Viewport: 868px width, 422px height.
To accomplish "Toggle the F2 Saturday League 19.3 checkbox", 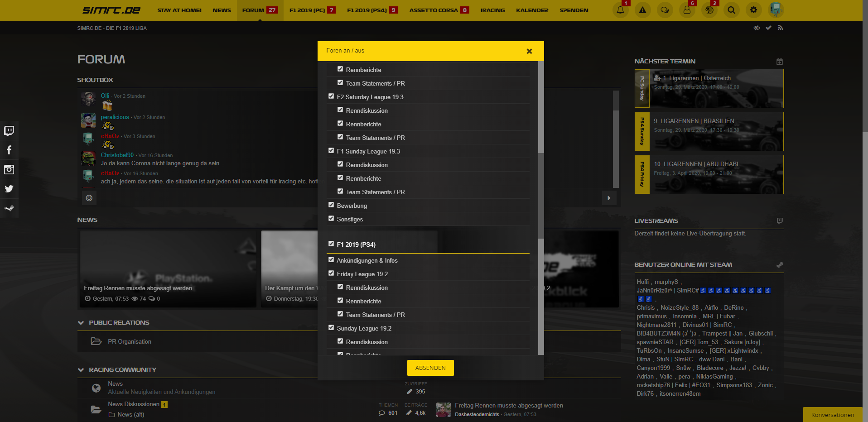I will (x=331, y=96).
